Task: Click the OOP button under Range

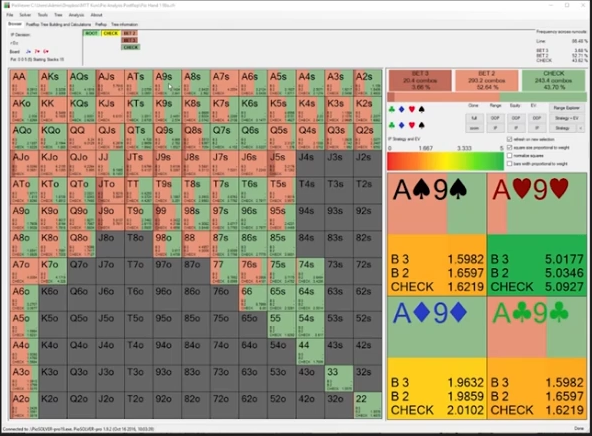Action: pos(495,118)
